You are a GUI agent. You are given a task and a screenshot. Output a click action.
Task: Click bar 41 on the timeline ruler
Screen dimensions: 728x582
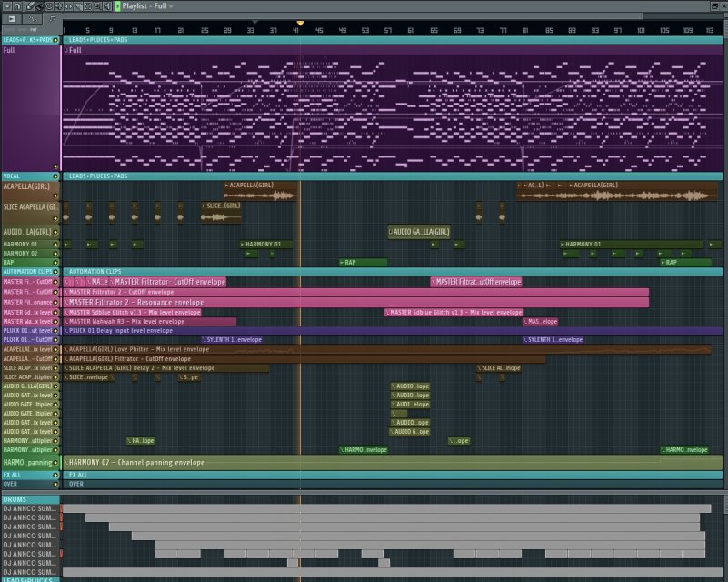(x=295, y=30)
